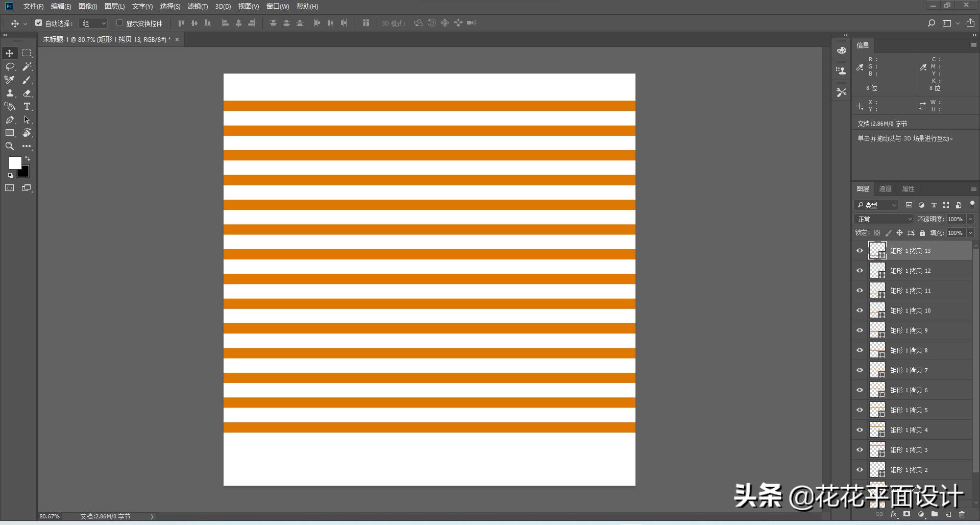
Task: Open the 不透明度 opacity dropdown
Action: (971, 219)
